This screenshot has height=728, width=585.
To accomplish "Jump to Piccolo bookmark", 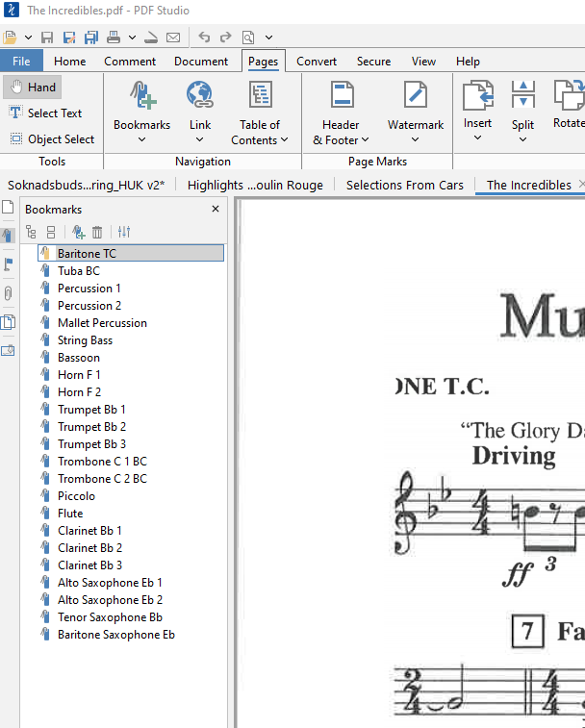I will pyautogui.click(x=76, y=496).
